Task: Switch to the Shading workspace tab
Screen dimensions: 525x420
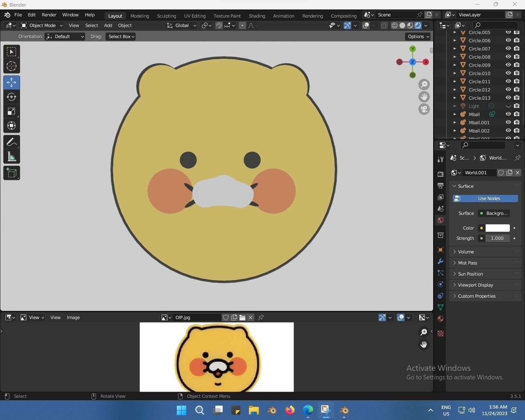Action: [x=257, y=16]
